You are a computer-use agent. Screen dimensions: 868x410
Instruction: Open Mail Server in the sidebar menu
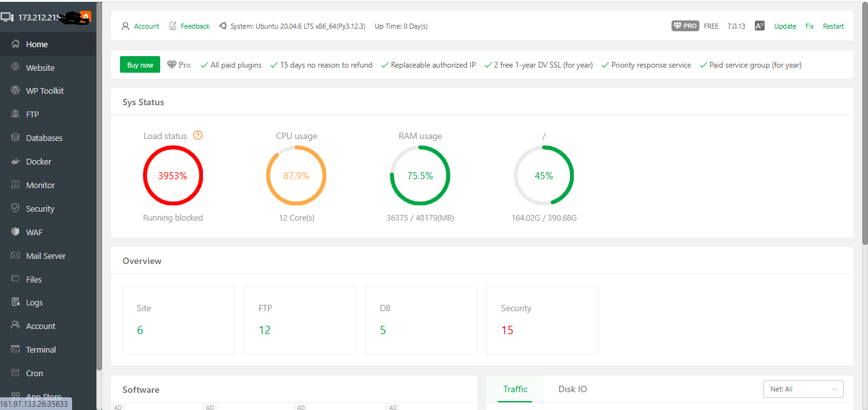[48, 256]
